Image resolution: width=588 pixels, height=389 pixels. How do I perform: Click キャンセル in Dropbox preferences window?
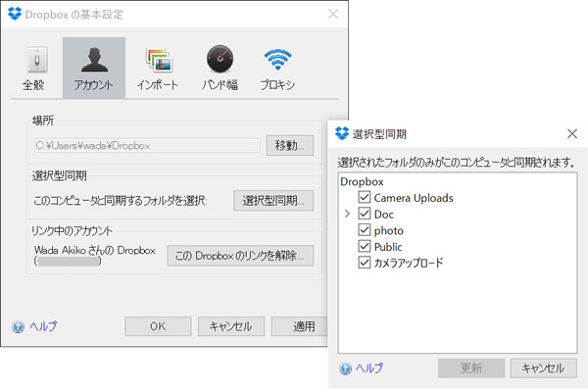pos(231,326)
